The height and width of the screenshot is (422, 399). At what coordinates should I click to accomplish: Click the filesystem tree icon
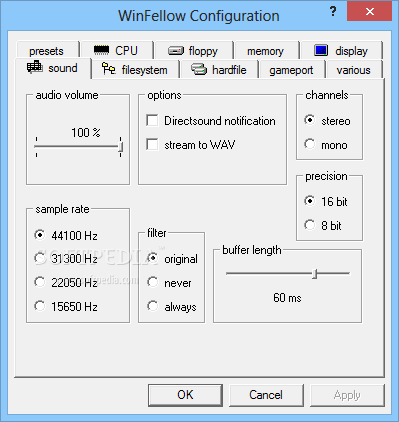[x=109, y=69]
